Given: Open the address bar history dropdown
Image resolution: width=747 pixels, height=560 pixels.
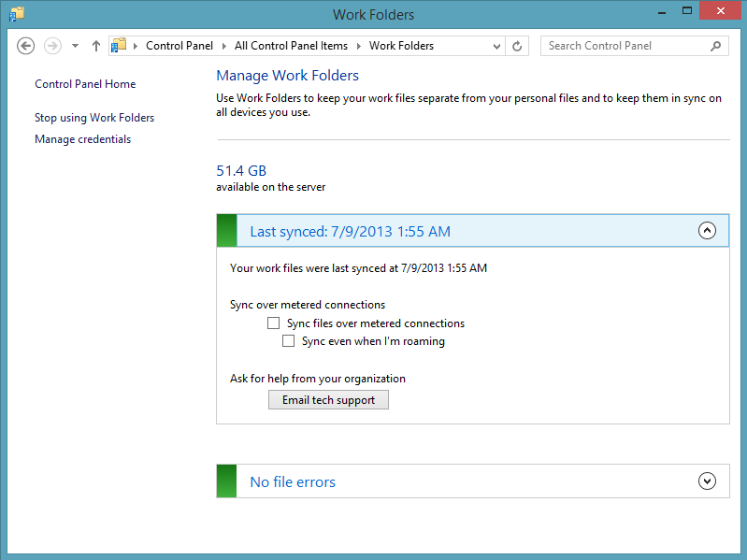Looking at the screenshot, I should pyautogui.click(x=496, y=46).
